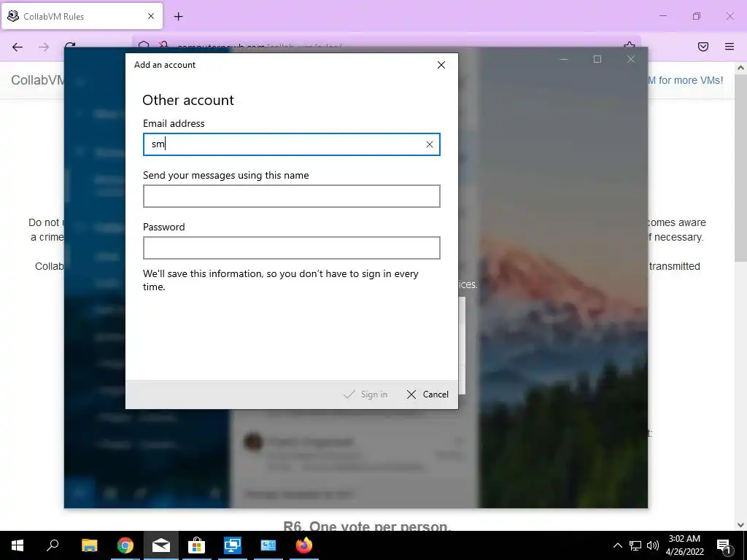Click the Email address input field

point(292,144)
